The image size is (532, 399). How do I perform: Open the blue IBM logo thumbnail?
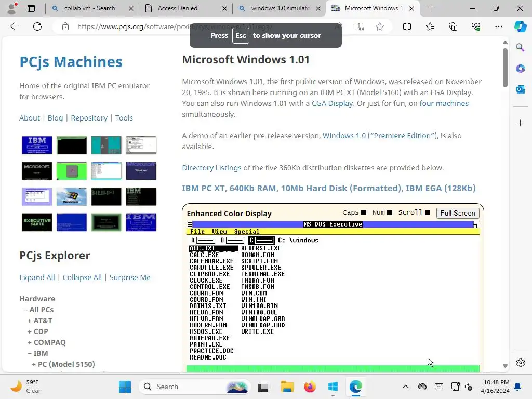click(37, 145)
